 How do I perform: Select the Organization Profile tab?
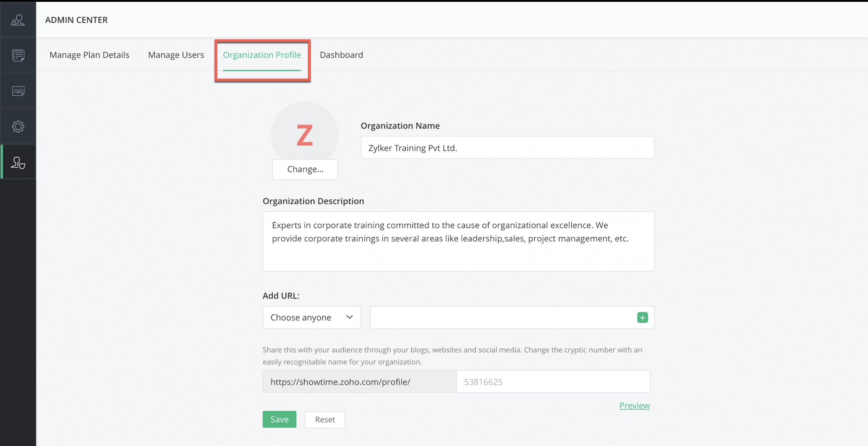262,55
